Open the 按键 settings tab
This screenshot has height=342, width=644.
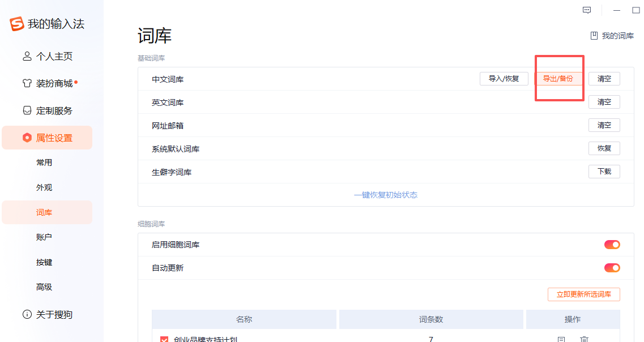(44, 262)
